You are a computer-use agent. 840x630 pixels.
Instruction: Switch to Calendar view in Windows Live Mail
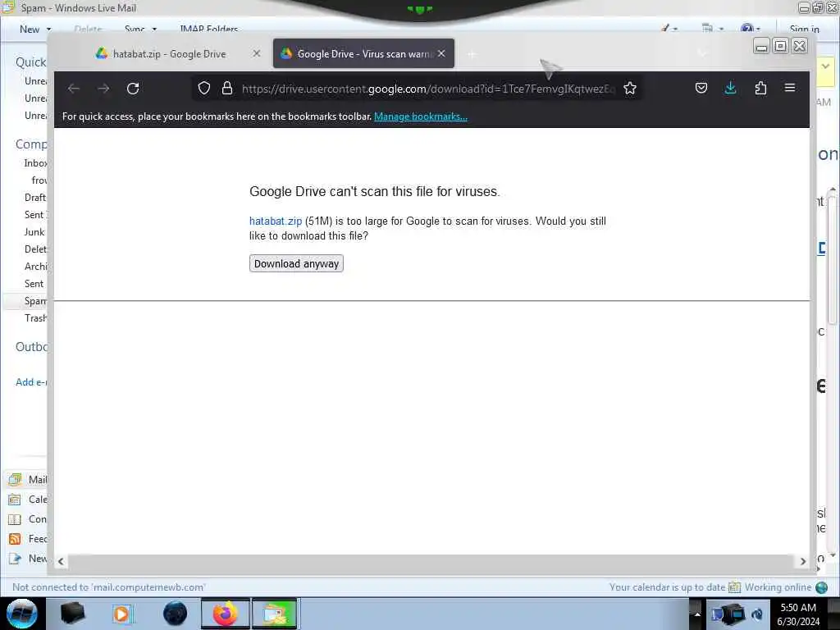coord(28,500)
